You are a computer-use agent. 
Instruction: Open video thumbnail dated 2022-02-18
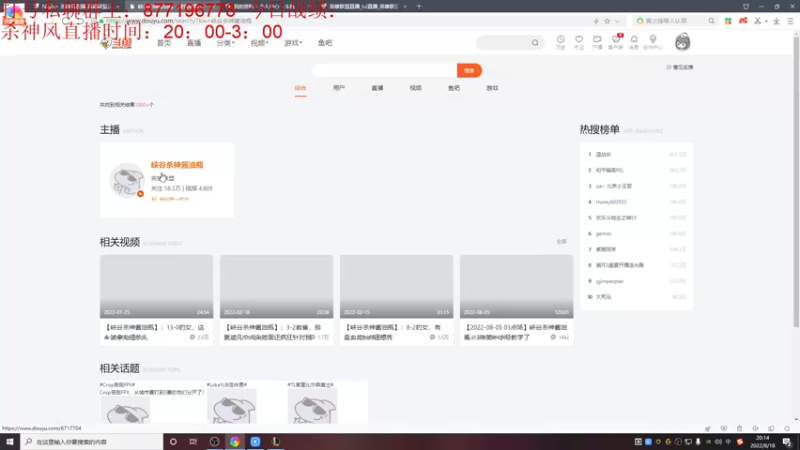(276, 286)
